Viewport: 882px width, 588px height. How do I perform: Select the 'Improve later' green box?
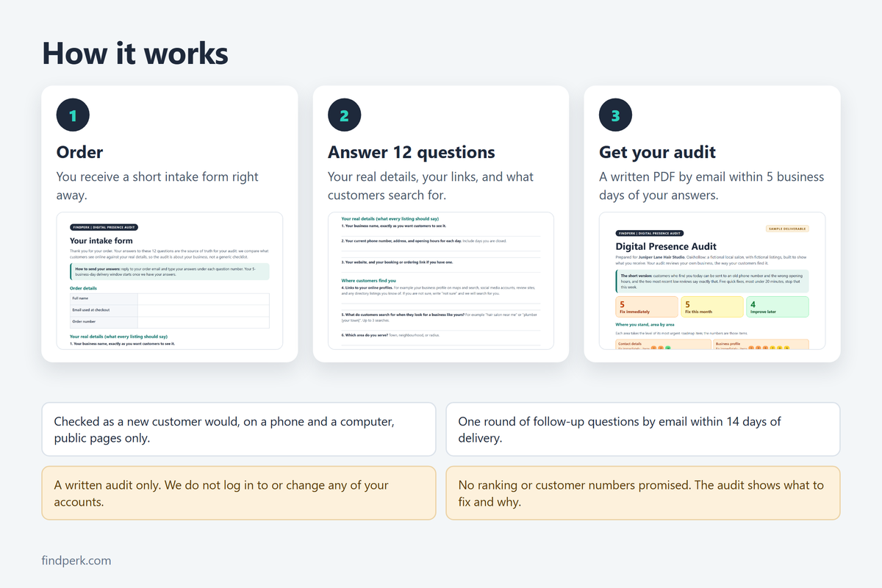778,307
